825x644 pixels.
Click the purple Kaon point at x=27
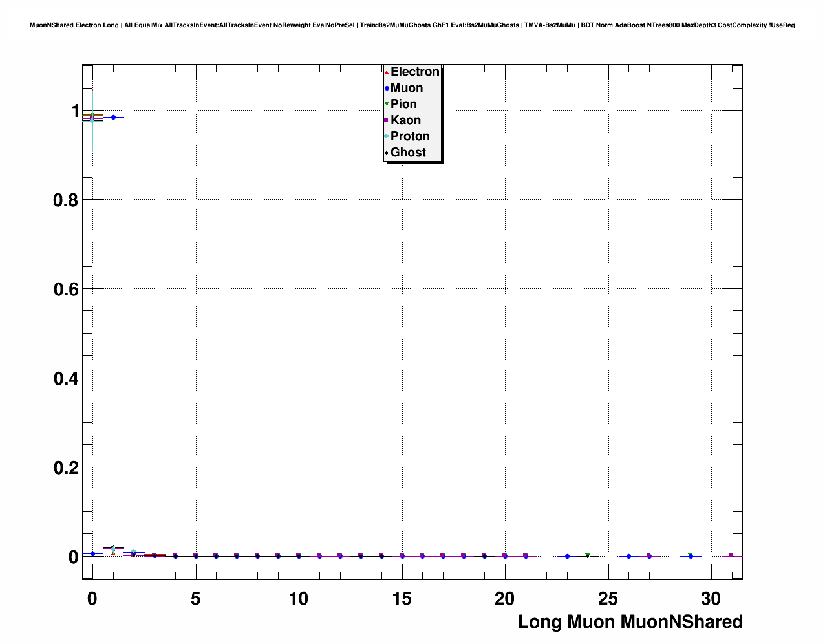pos(649,556)
